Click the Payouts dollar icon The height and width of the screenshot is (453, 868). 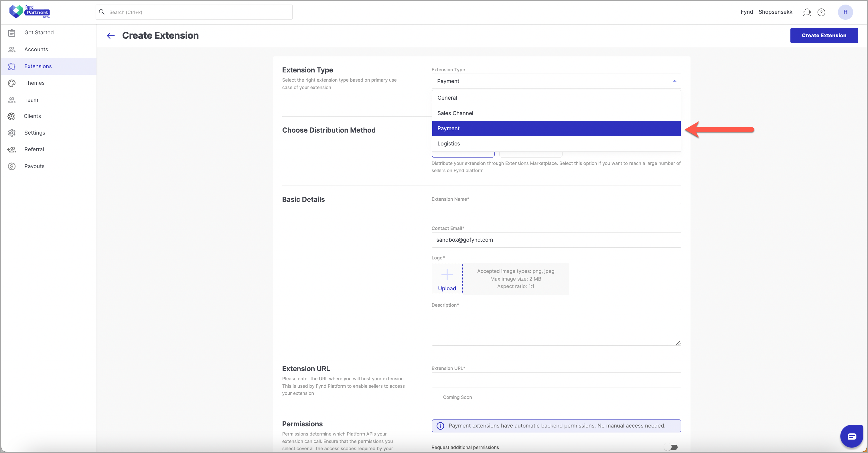(x=12, y=166)
